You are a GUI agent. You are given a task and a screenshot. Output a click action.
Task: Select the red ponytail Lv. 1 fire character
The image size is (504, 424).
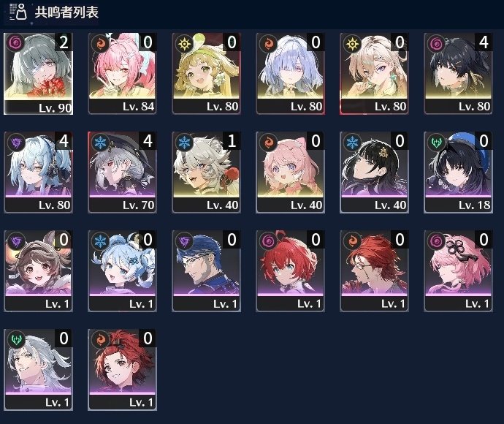tap(122, 370)
